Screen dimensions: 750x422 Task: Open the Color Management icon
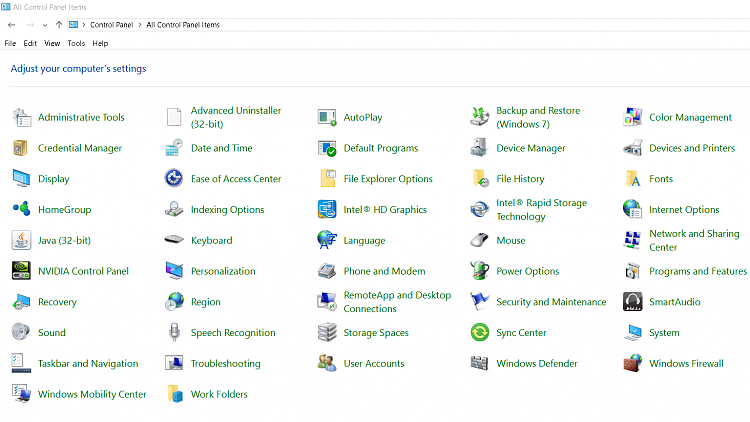point(632,117)
